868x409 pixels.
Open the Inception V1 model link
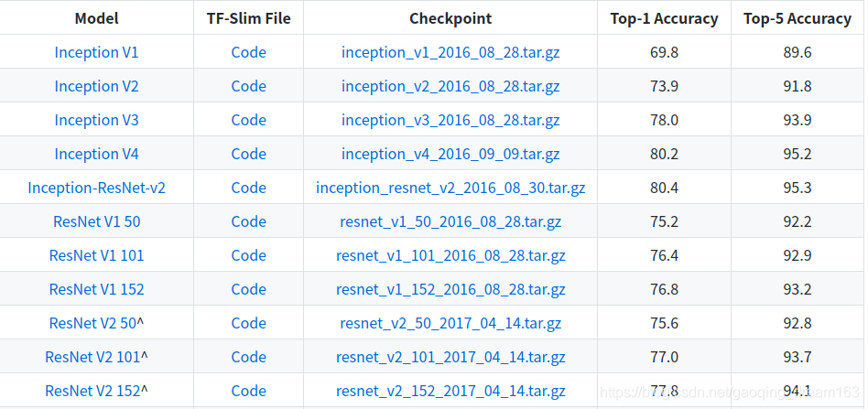point(96,52)
